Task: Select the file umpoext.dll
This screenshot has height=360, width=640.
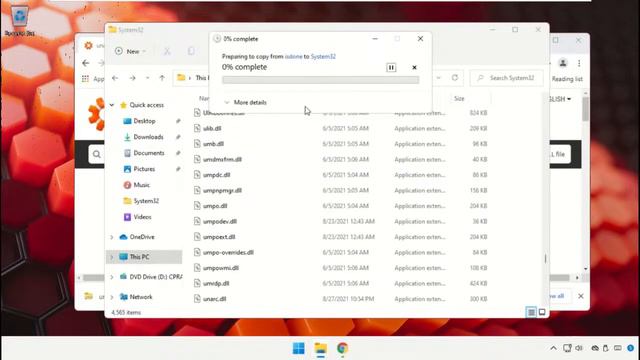Action: coord(219,237)
